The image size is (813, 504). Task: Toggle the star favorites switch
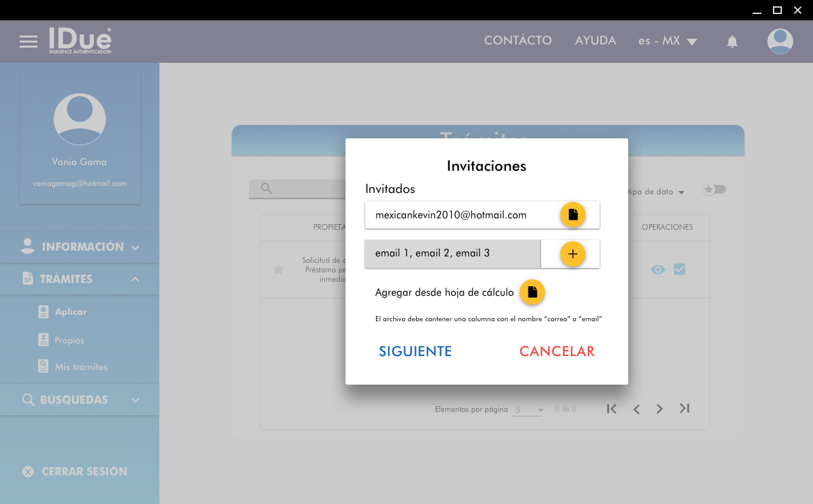(x=714, y=190)
